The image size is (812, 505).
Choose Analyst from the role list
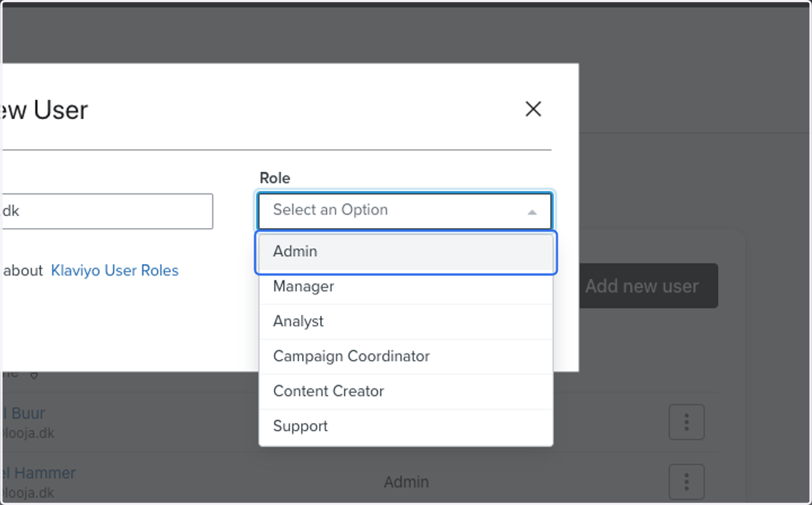point(406,322)
